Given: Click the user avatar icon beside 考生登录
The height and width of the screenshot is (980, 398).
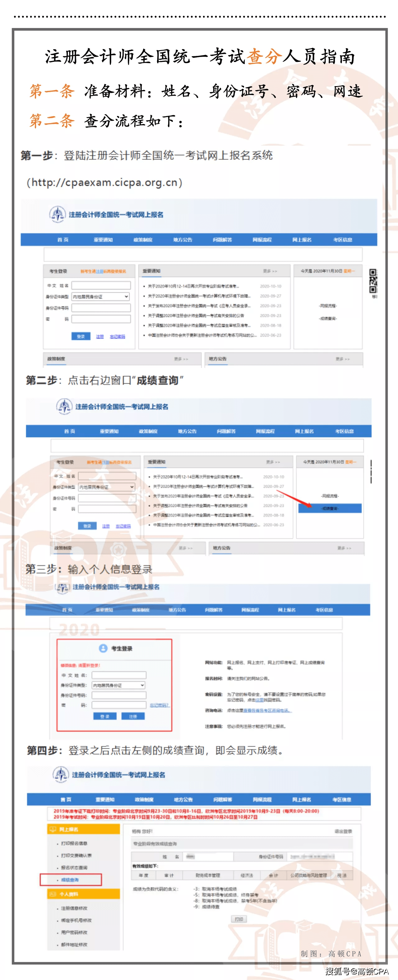Looking at the screenshot, I should [x=103, y=648].
